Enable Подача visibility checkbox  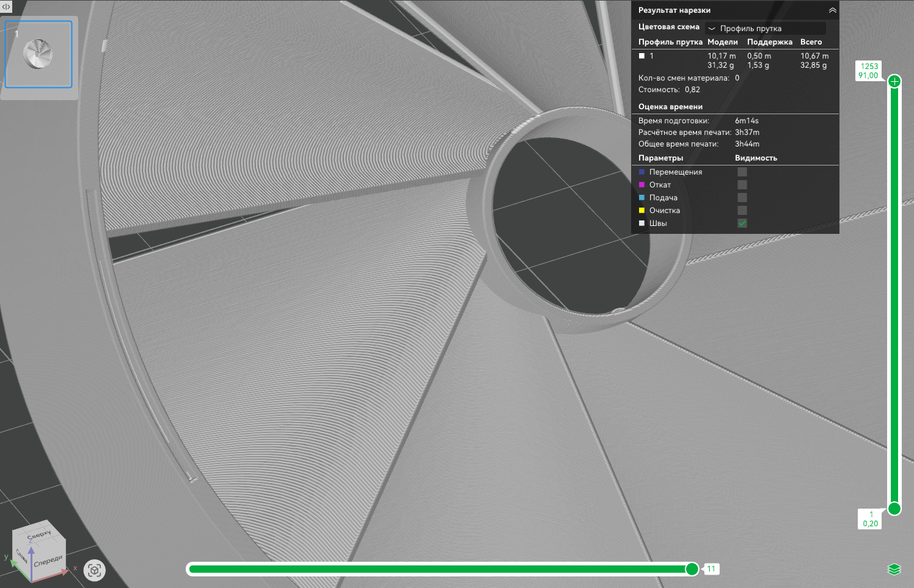click(x=742, y=198)
